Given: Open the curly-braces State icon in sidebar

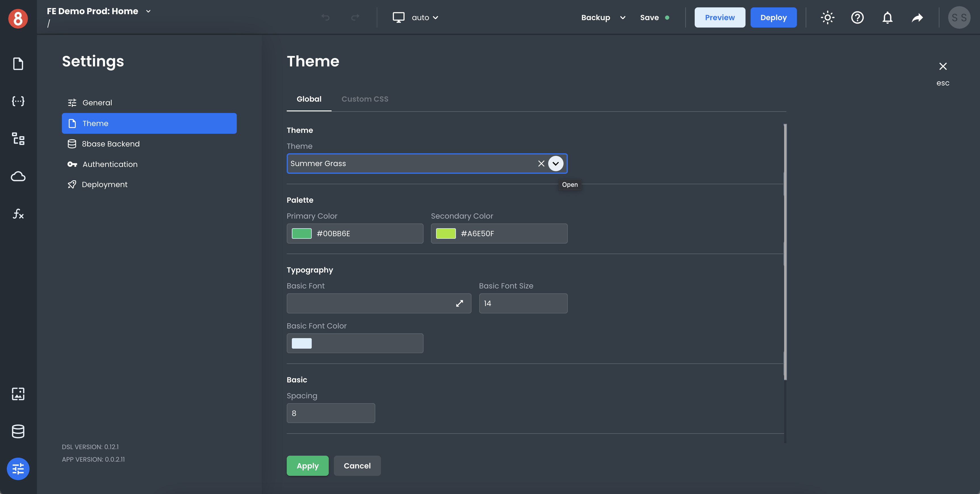Looking at the screenshot, I should 18,101.
